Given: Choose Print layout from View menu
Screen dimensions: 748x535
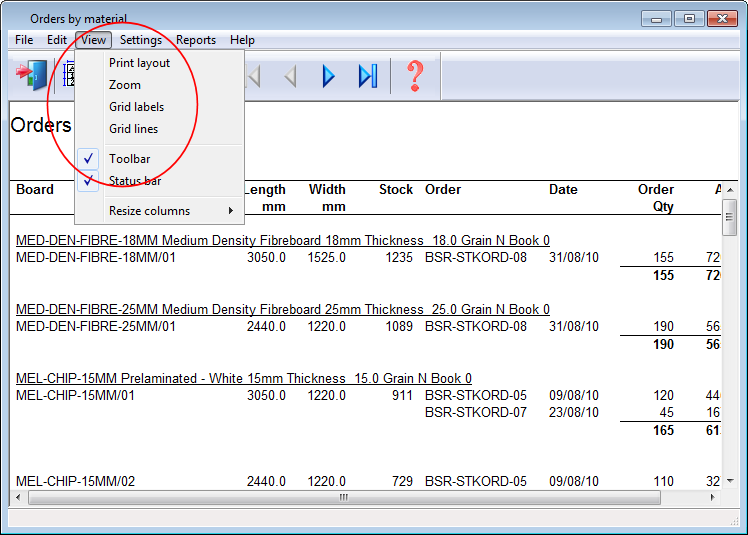Looking at the screenshot, I should pos(159,63).
